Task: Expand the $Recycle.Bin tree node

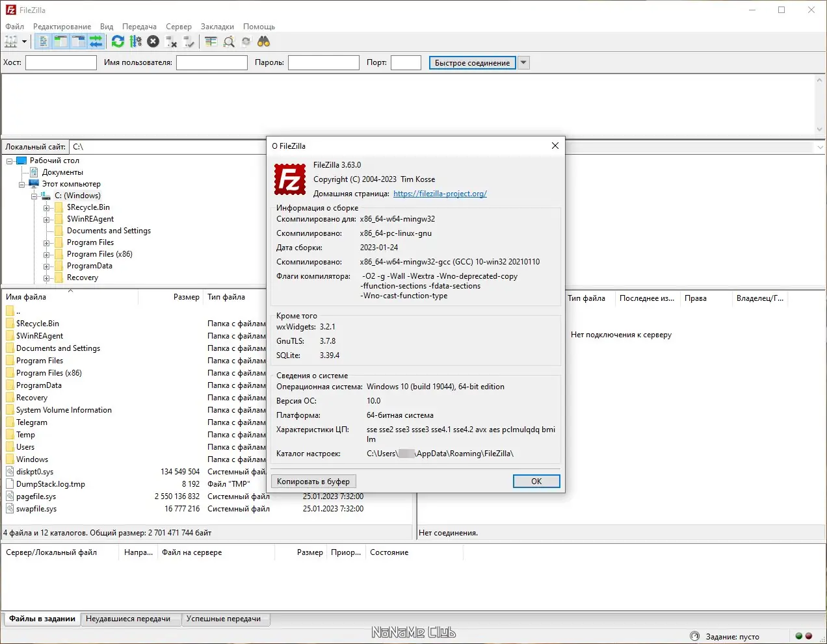Action: (x=47, y=208)
